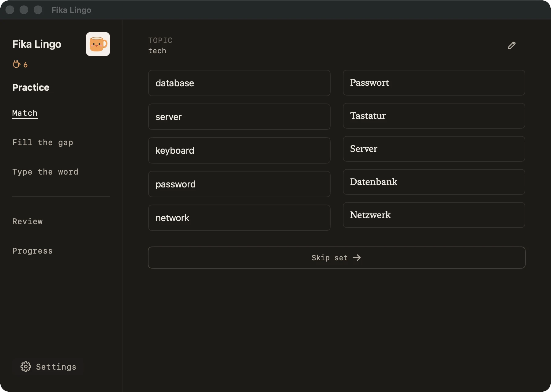Click the pencil edit topic icon

point(512,45)
